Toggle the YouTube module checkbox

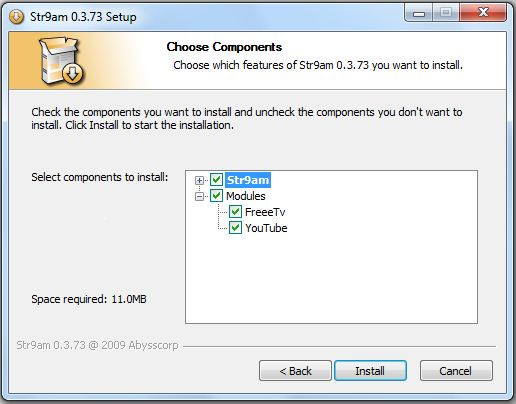235,228
